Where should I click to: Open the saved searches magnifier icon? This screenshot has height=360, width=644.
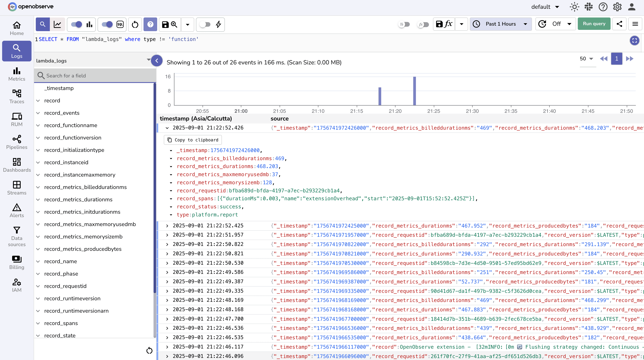(174, 24)
